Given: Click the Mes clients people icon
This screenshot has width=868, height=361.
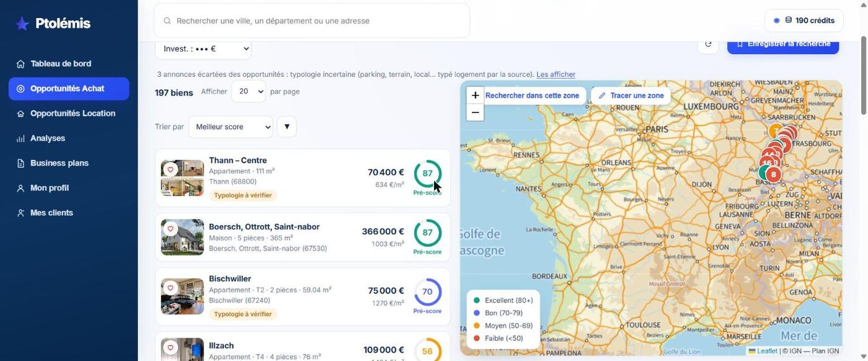Looking at the screenshot, I should click(20, 213).
